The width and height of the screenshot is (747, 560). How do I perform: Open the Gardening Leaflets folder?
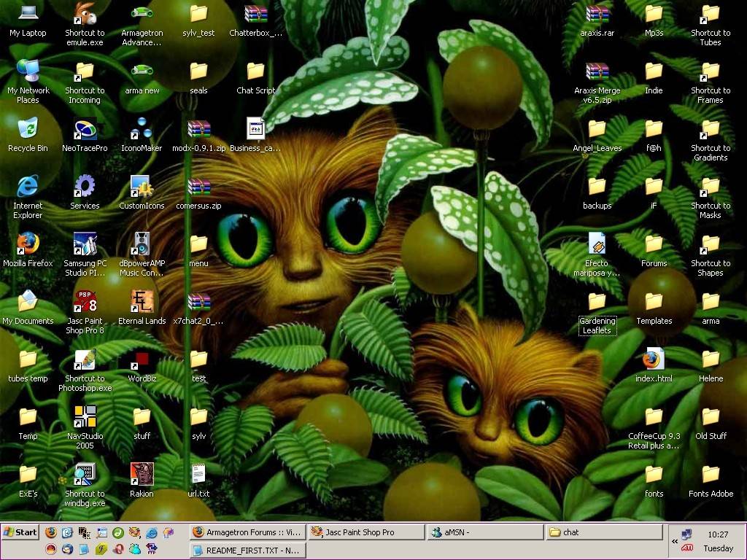[x=597, y=301]
